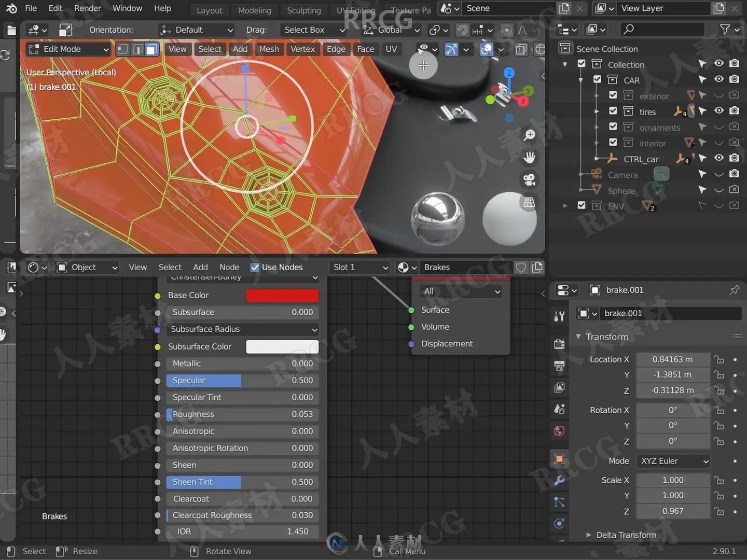Toggle Use Nodes checkbox
747x560 pixels.
[x=255, y=268]
